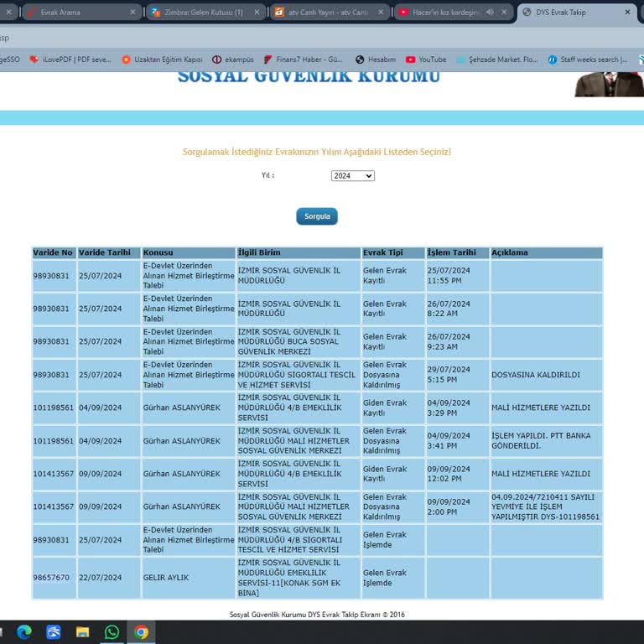Click the Varide No column header
This screenshot has width=644, height=644.
pyautogui.click(x=55, y=252)
